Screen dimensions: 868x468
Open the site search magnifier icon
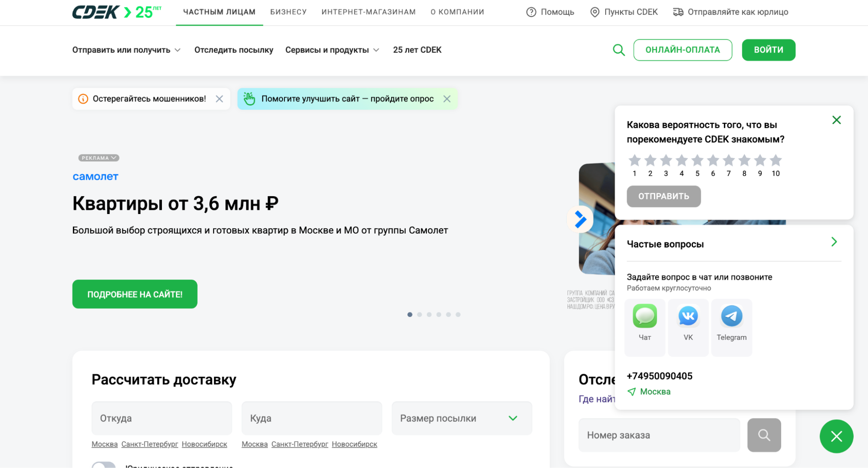(x=619, y=50)
